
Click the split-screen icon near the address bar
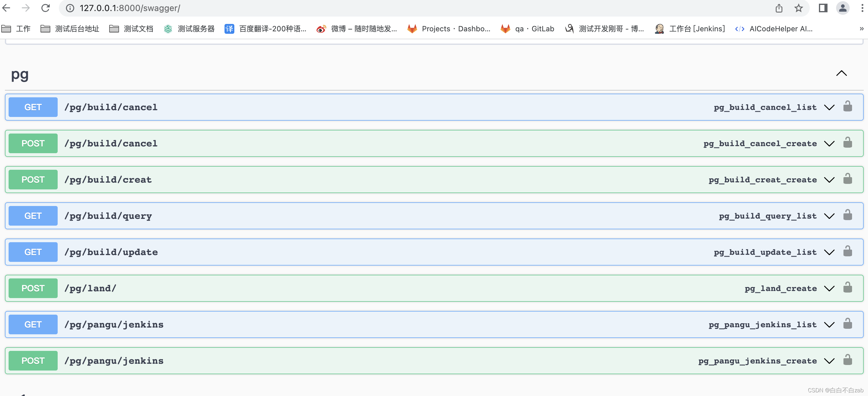coord(823,8)
